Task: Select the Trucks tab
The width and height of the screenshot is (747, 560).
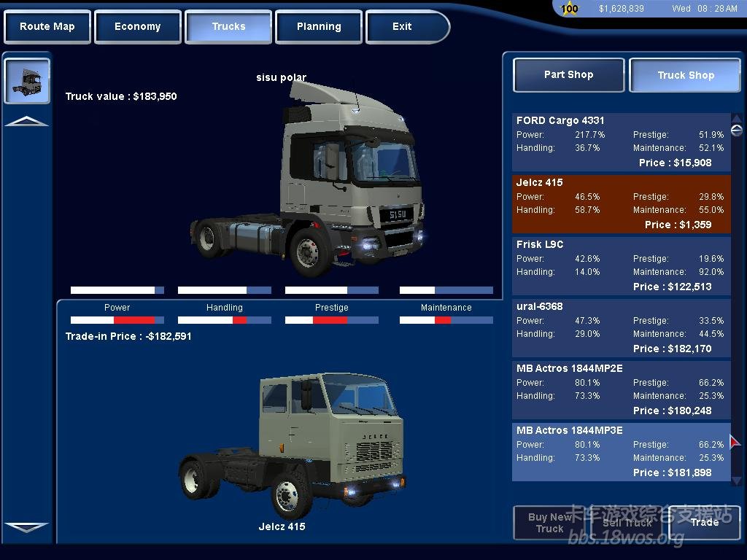Action: pyautogui.click(x=228, y=27)
